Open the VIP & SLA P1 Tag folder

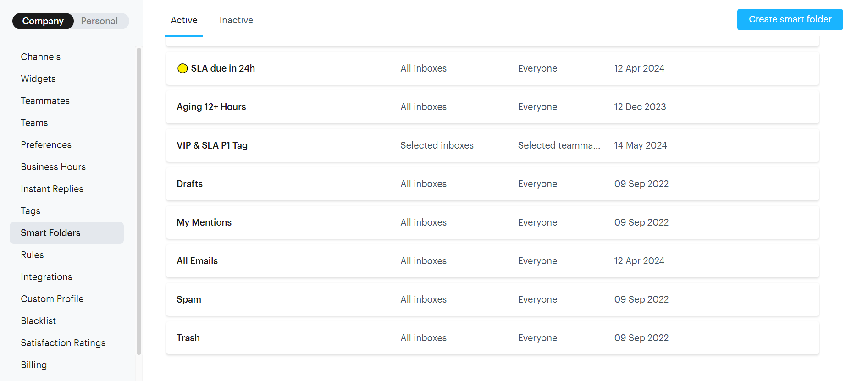pos(212,145)
